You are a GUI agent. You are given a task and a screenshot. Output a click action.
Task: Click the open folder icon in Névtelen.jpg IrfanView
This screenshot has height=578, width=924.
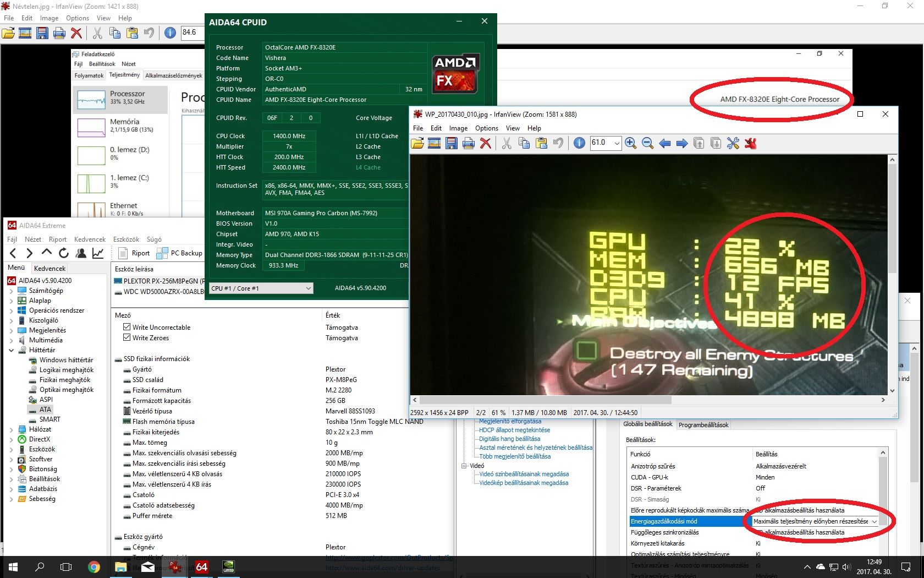(x=8, y=33)
